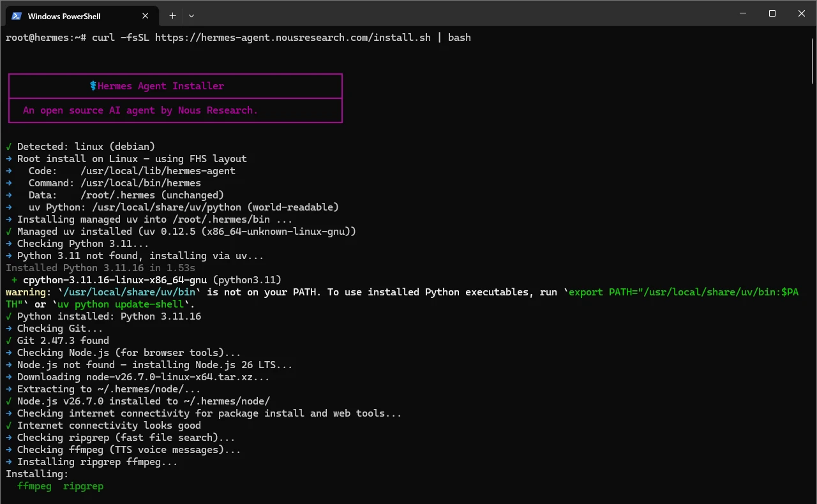
Task: Click 'cpython-3.11.16-linux-x86_64-gnu (python3.11)'
Action: 152,280
